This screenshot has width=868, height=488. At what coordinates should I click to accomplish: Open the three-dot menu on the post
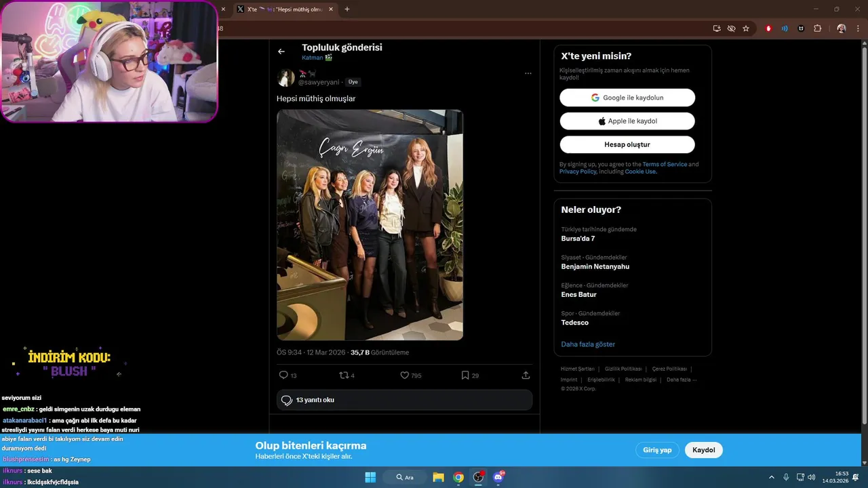point(528,73)
